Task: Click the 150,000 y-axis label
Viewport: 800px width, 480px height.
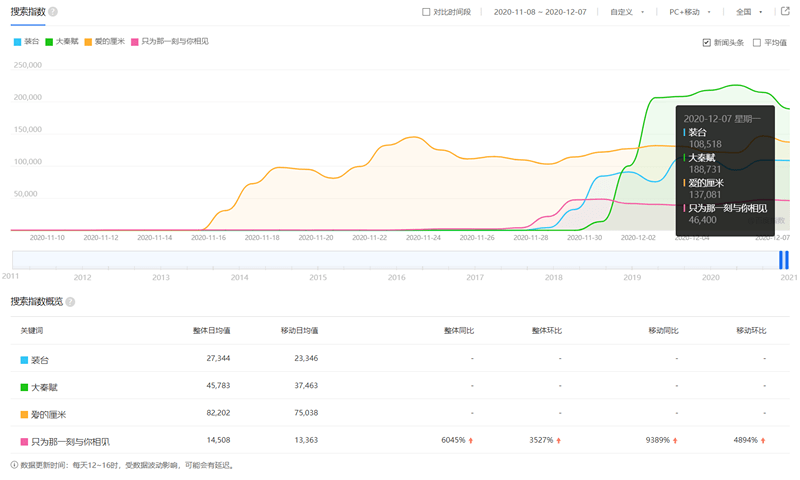Action: pyautogui.click(x=28, y=130)
